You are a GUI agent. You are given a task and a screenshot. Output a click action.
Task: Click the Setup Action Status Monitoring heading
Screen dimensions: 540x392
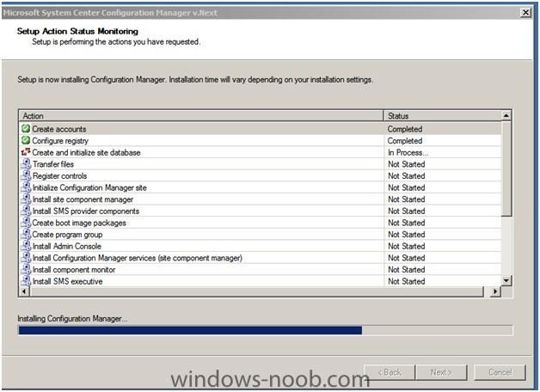[x=77, y=31]
